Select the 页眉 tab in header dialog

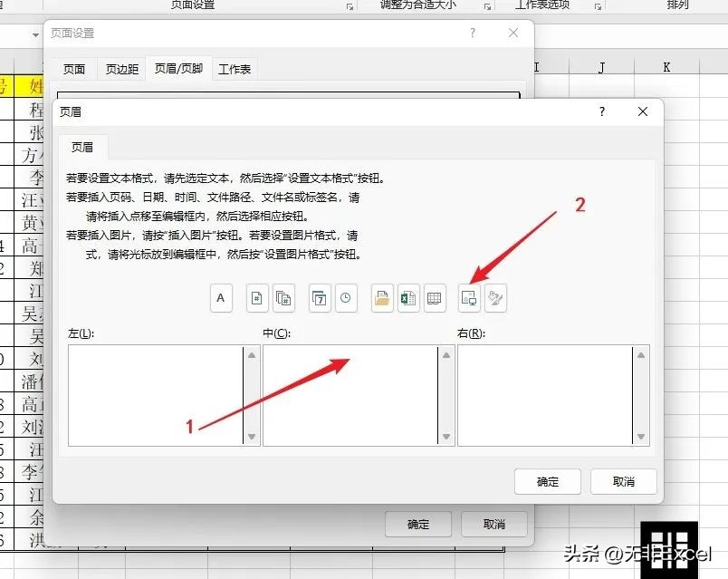click(x=82, y=148)
